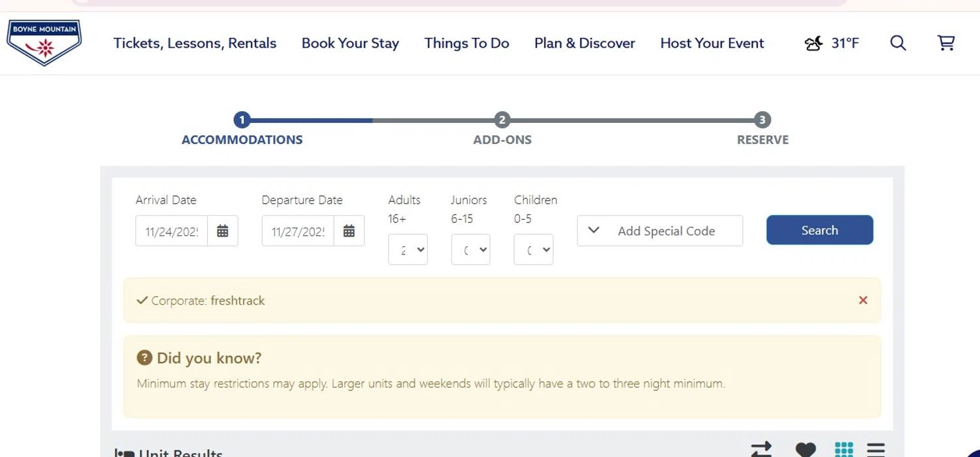Open the Arrival Date calendar picker icon

click(x=223, y=231)
